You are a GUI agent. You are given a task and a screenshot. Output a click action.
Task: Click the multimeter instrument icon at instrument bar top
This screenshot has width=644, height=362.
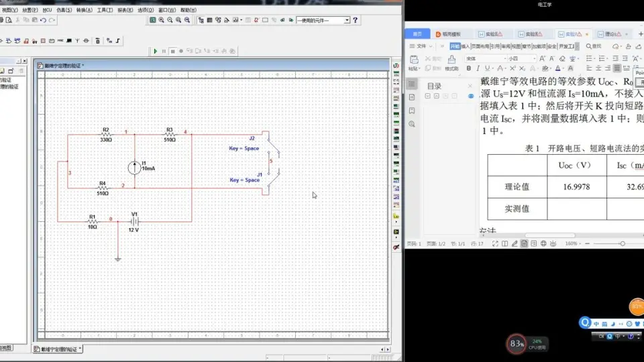tap(396, 66)
